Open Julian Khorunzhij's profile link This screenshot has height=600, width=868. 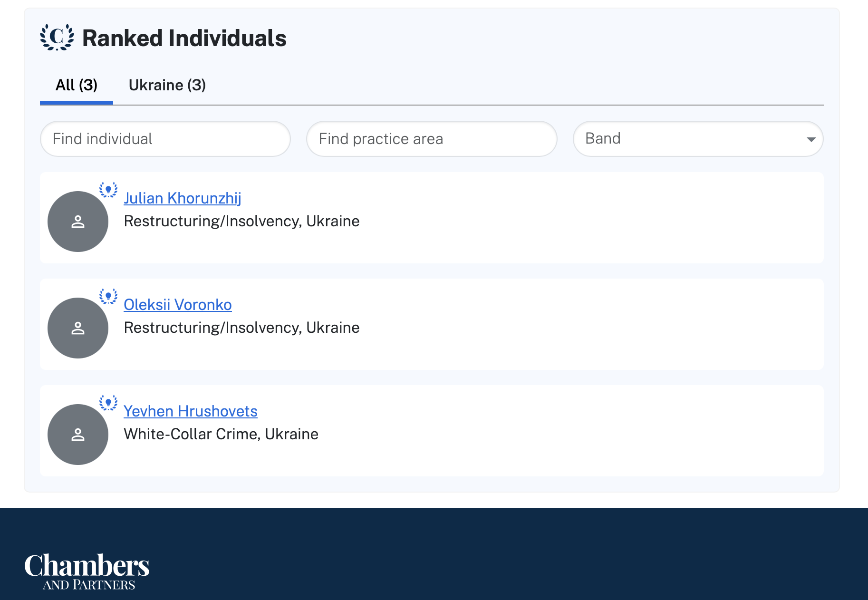pyautogui.click(x=182, y=198)
